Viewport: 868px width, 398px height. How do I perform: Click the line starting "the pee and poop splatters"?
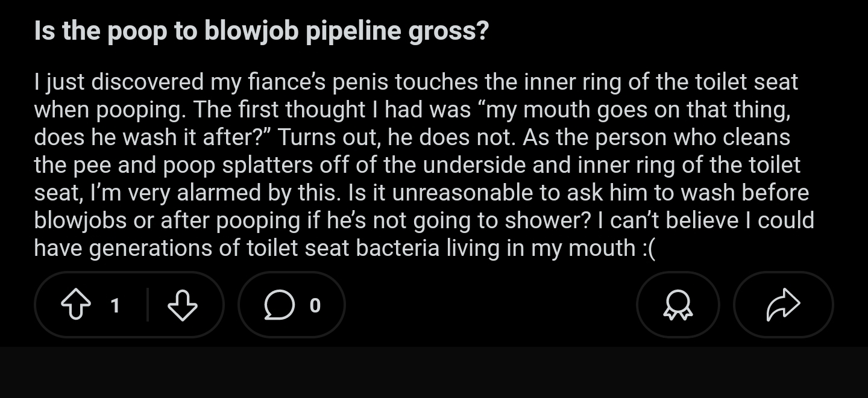pyautogui.click(x=417, y=165)
